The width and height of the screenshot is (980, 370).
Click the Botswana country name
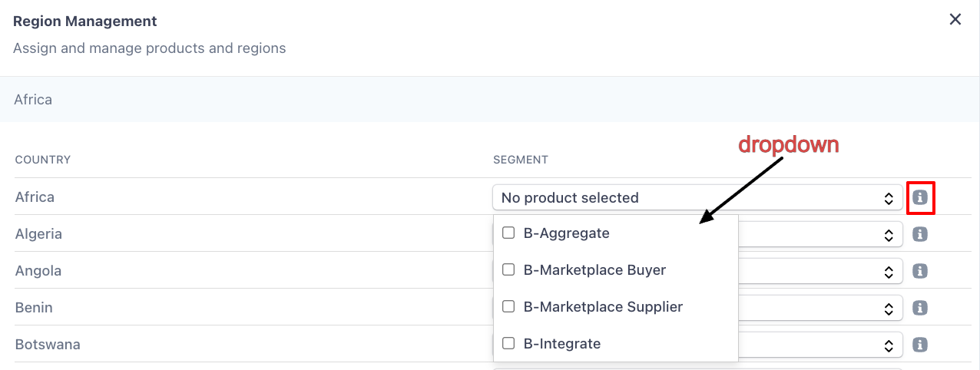48,345
